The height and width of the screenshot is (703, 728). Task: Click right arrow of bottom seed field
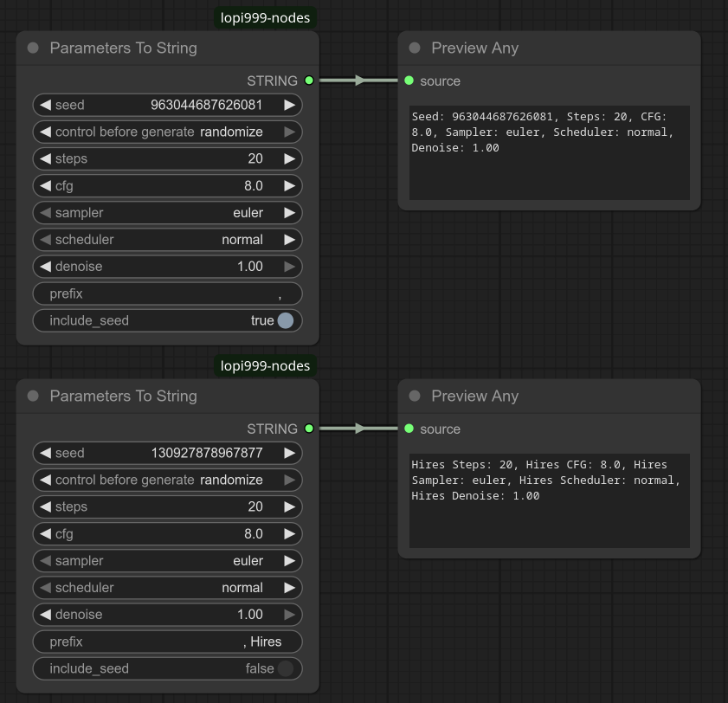289,453
